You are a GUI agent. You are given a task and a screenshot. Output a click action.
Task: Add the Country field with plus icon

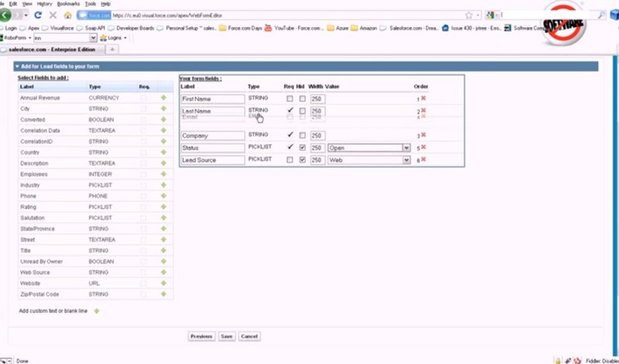[163, 152]
